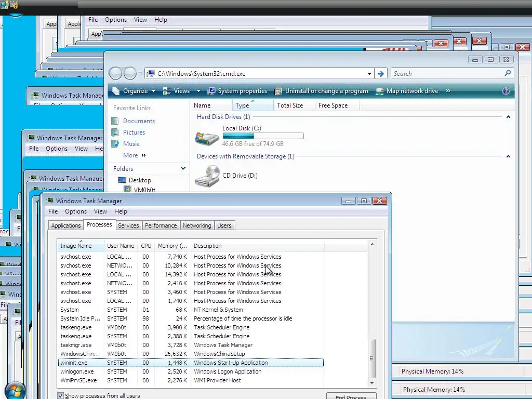The image size is (532, 399).
Task: Sort processes by Description column
Action: 257,246
